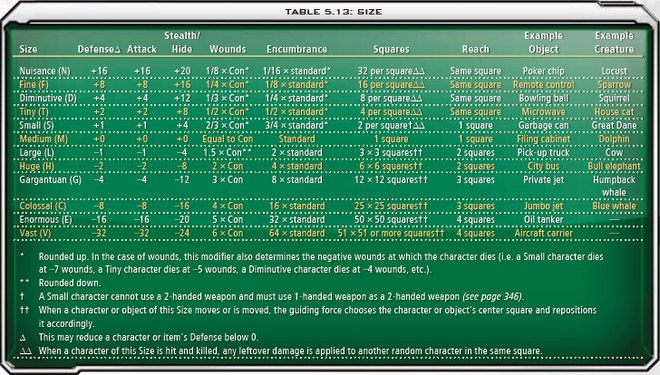Click the "House cat" example creature cell
The height and width of the screenshot is (375, 660).
pos(614,112)
